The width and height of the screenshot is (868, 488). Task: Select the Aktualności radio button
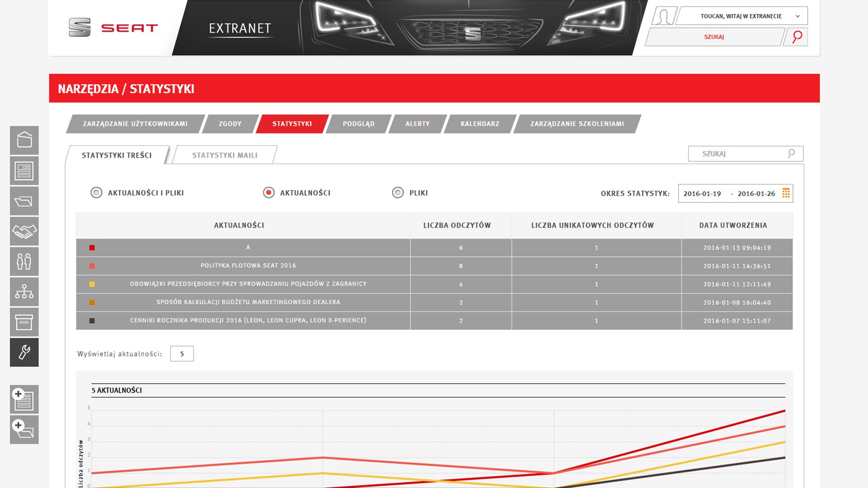[269, 193]
